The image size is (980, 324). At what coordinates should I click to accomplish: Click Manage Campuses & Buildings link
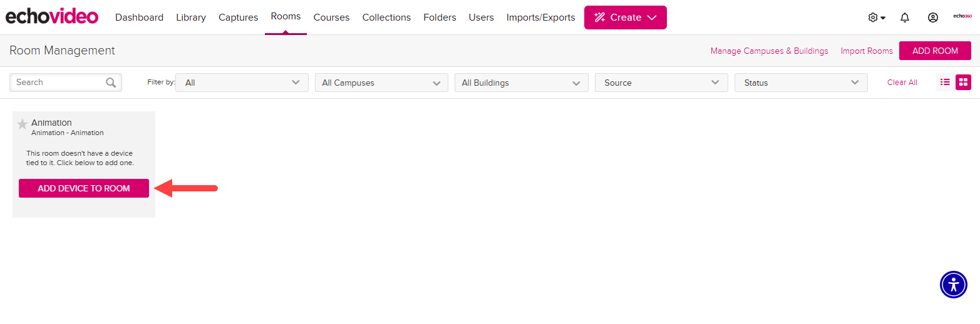point(769,51)
